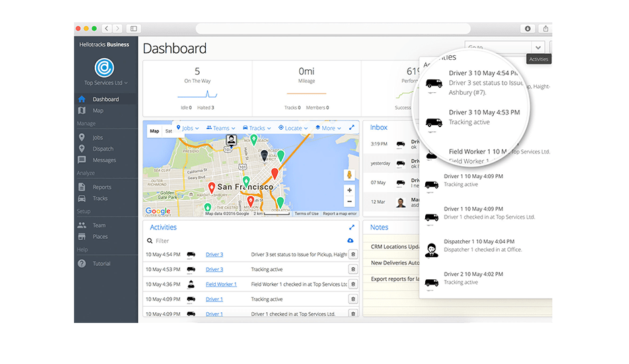Open the Tutorial help page
Screen dimensions: 629x364
coord(101,264)
